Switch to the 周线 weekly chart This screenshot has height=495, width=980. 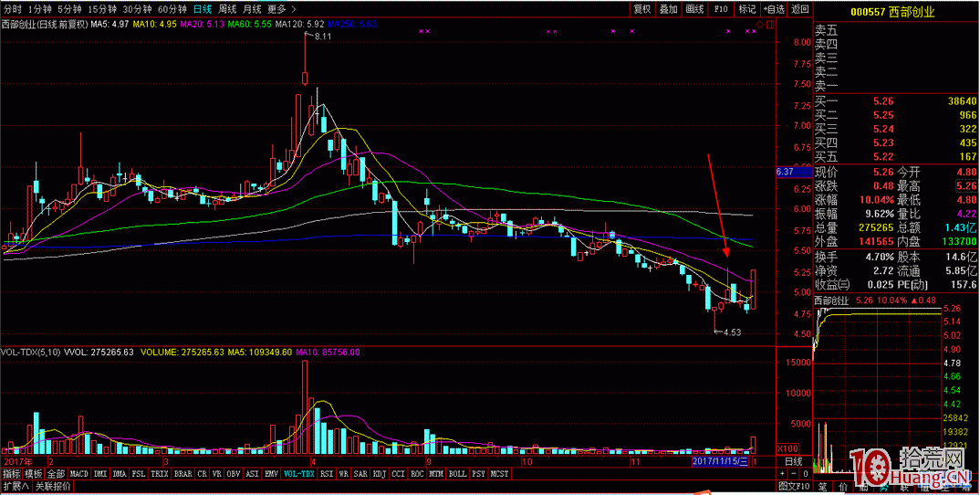click(x=227, y=9)
